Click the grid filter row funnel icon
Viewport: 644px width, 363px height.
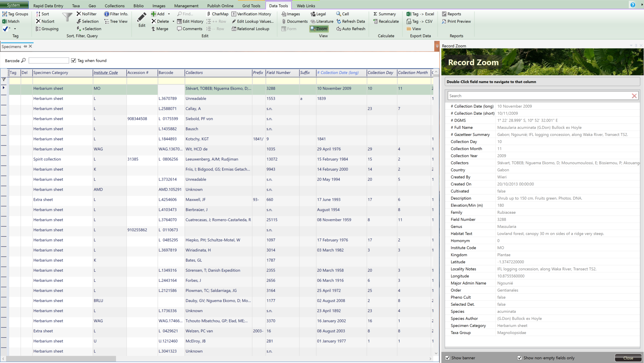(x=4, y=79)
